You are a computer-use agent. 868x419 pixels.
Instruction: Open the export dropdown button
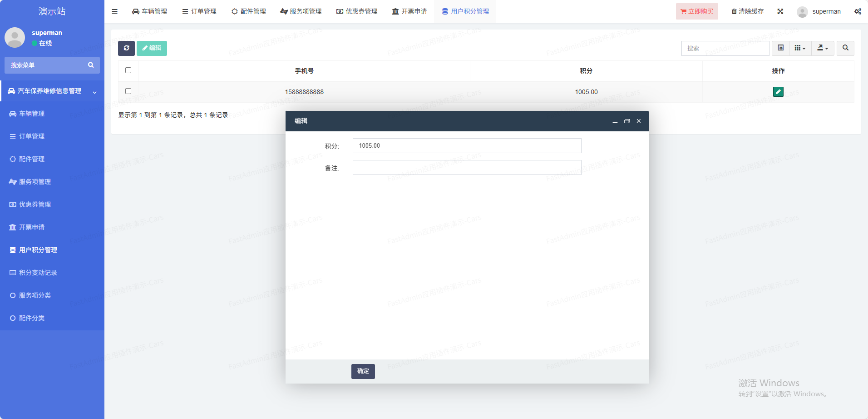pyautogui.click(x=822, y=48)
